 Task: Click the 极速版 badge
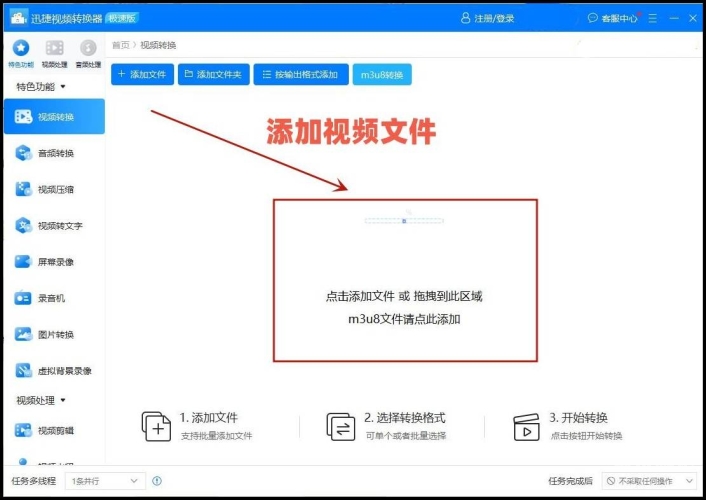tap(122, 18)
